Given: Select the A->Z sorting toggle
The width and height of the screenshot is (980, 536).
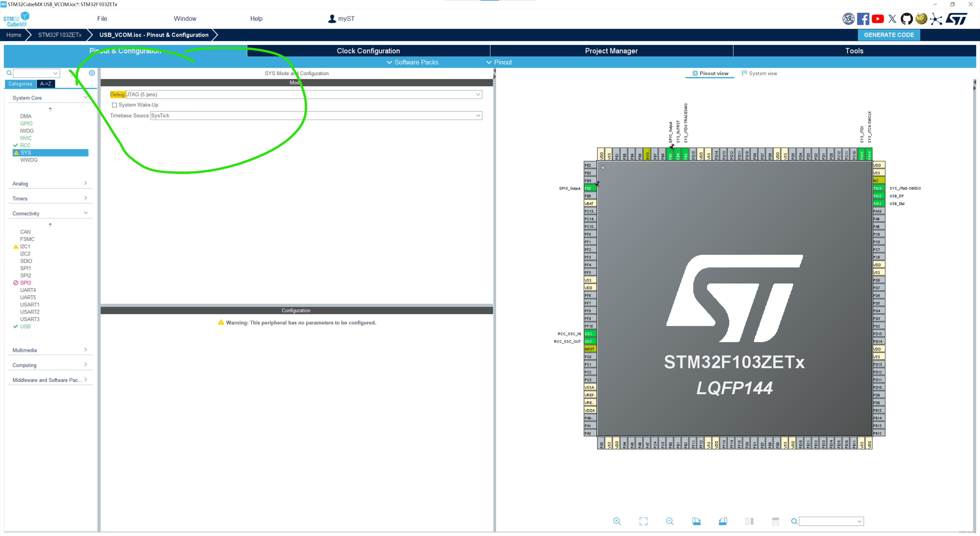Looking at the screenshot, I should (46, 84).
